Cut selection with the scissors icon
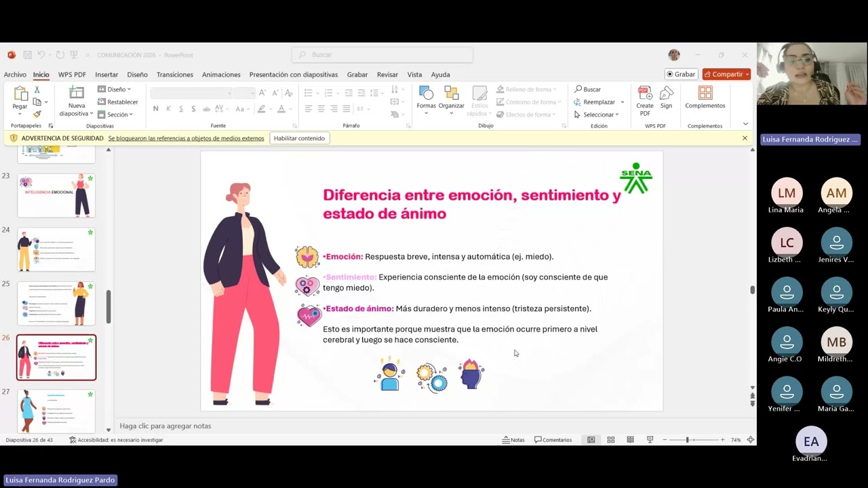The height and width of the screenshot is (488, 868). click(37, 89)
